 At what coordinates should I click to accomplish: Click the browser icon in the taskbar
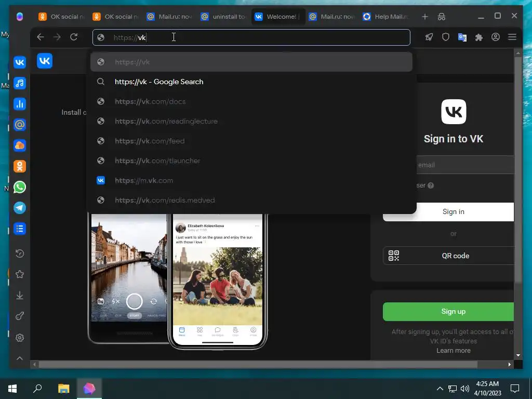click(89, 389)
